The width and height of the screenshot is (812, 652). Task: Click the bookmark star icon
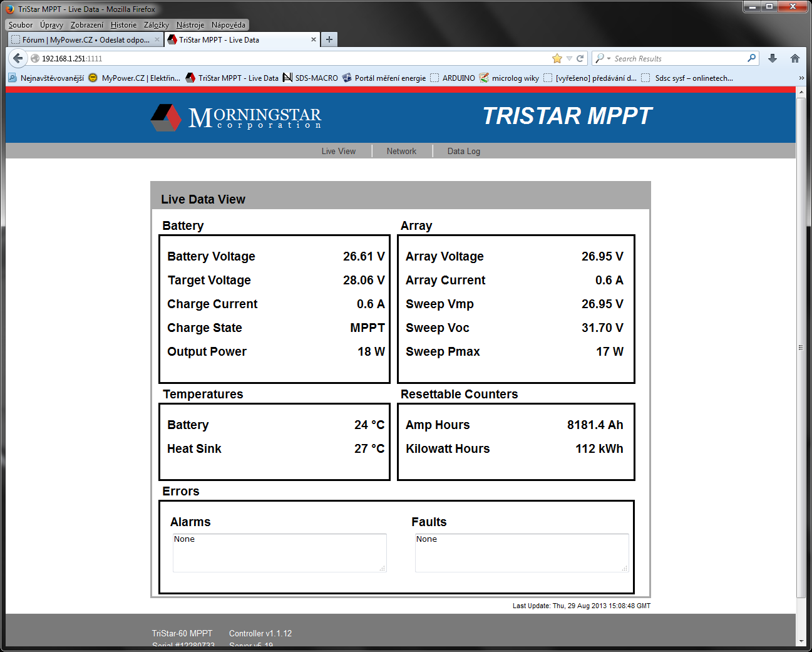[x=557, y=58]
